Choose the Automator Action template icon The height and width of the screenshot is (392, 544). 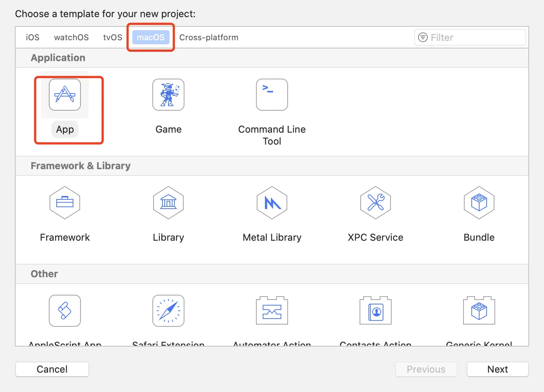pos(272,311)
